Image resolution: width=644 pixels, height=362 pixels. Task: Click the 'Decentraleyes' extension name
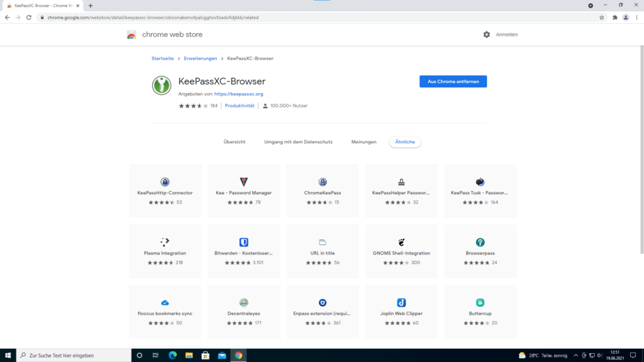tap(243, 314)
